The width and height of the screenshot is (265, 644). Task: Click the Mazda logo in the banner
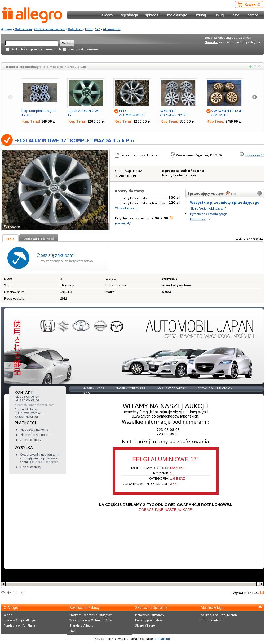tap(117, 326)
